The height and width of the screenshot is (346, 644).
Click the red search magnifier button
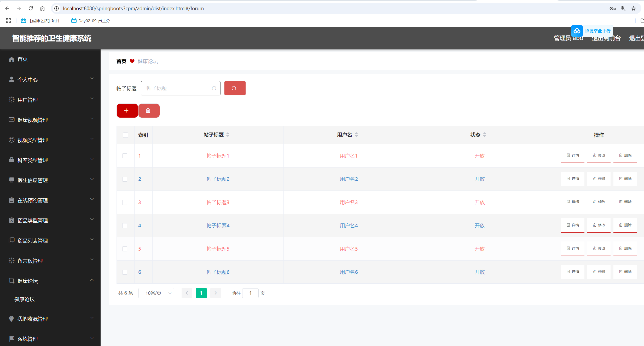[x=235, y=88]
